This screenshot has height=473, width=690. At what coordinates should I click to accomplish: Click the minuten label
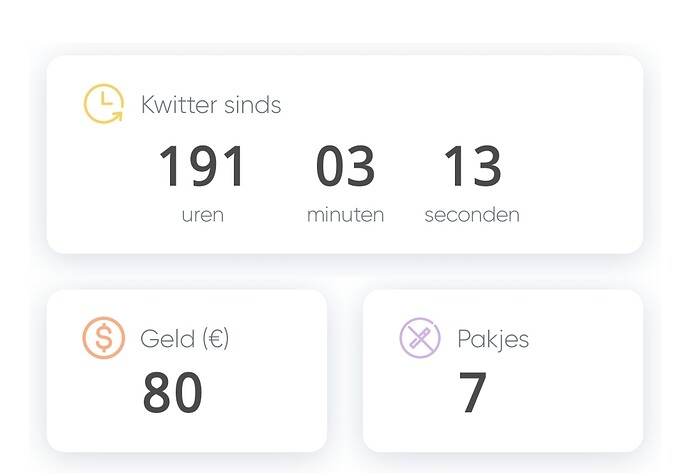[345, 215]
